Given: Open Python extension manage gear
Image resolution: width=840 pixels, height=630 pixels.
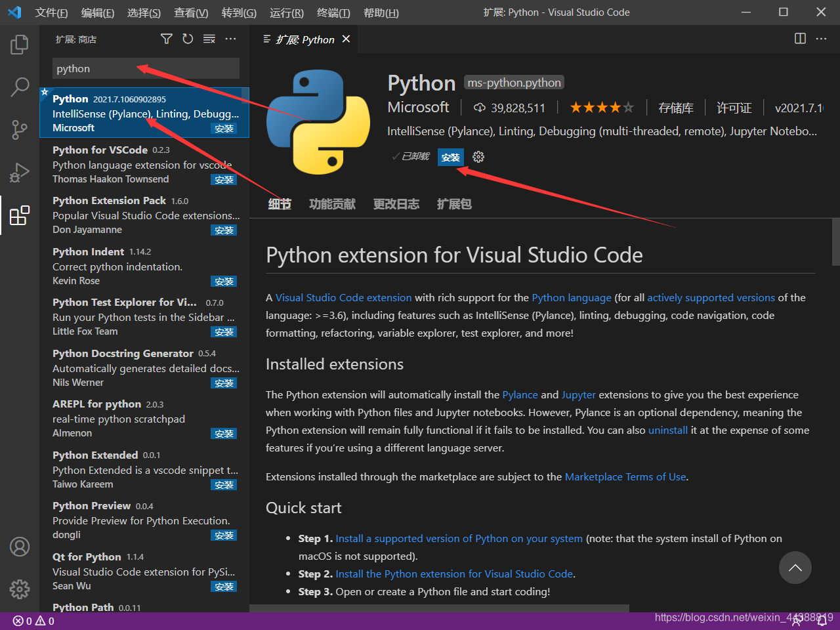Looking at the screenshot, I should pos(478,157).
